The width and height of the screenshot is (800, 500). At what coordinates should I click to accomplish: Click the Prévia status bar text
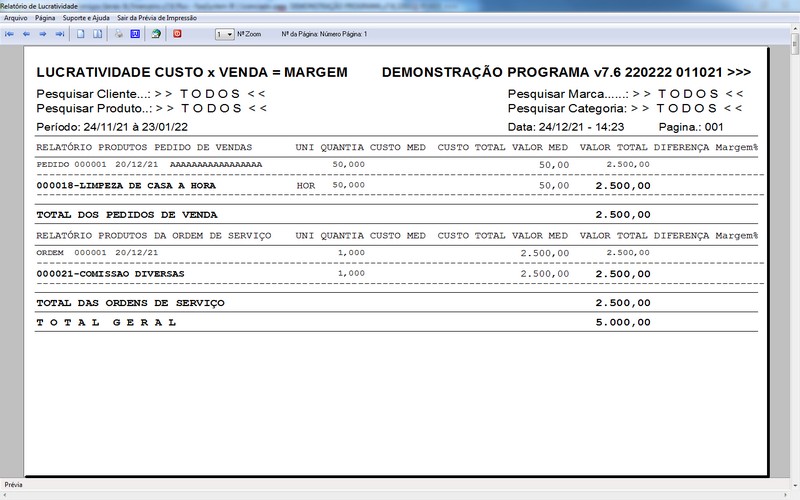(13, 485)
